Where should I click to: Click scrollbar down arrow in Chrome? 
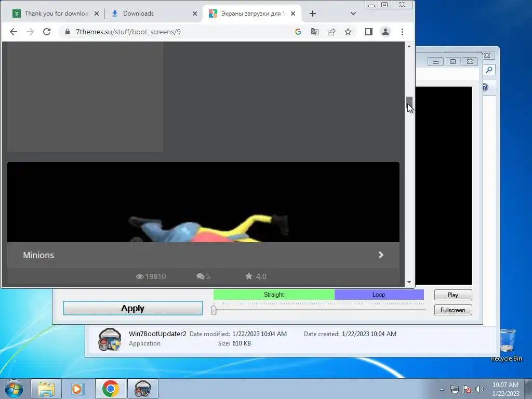coord(409,282)
